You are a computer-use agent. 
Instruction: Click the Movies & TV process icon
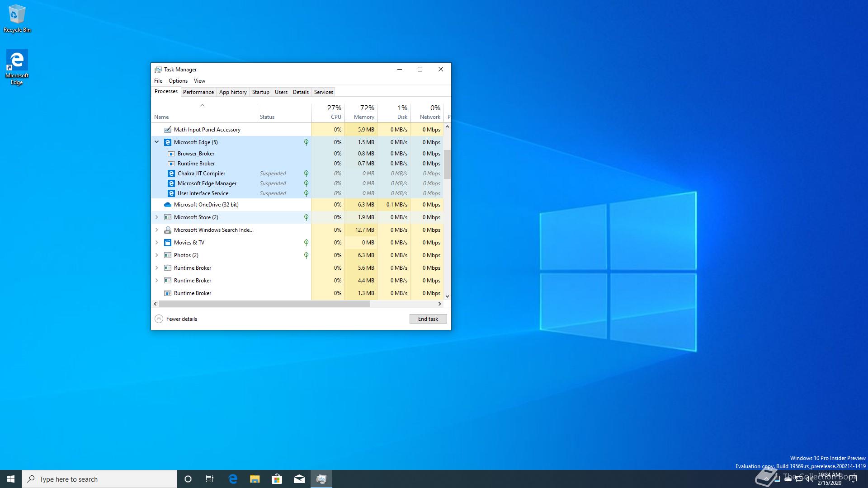pos(168,243)
